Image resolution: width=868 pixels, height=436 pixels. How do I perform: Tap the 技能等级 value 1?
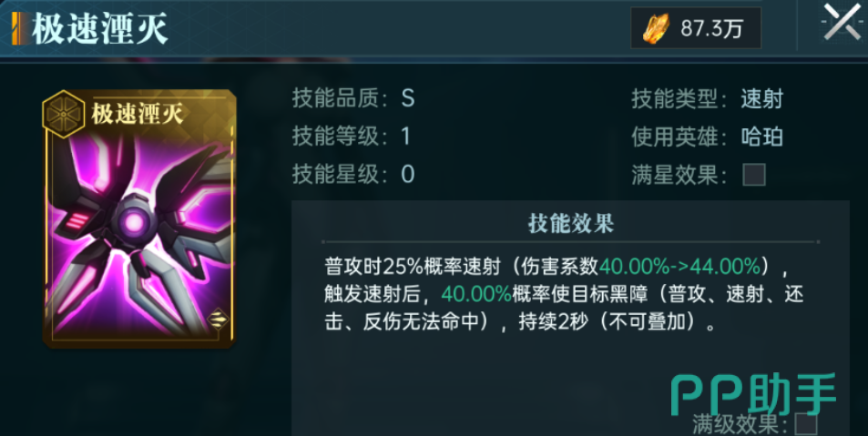coord(406,137)
